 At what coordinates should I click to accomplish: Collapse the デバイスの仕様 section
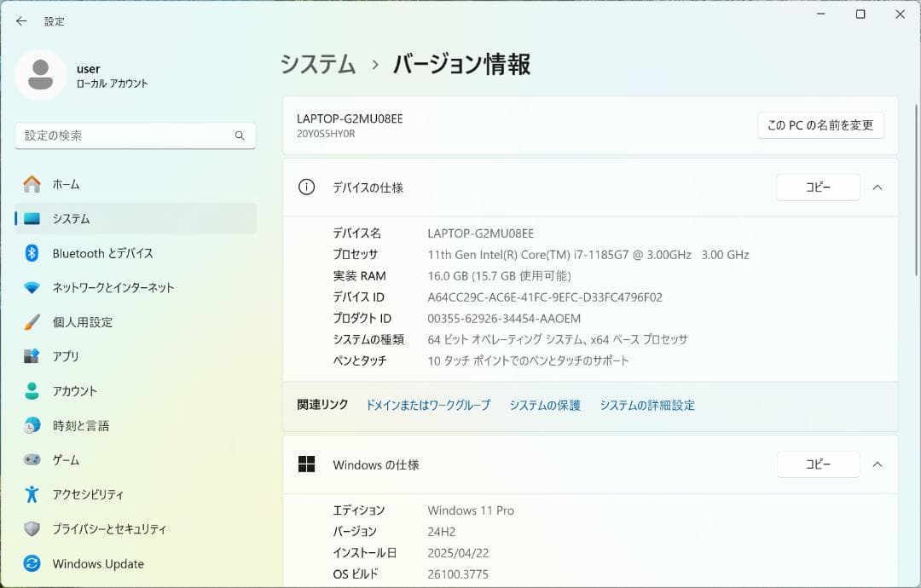878,187
